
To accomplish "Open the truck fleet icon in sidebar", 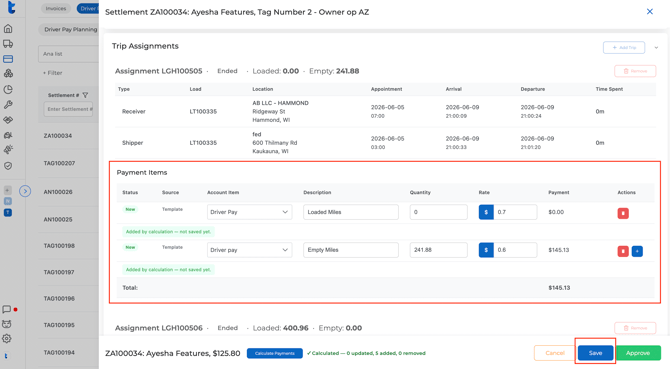I will 8,44.
